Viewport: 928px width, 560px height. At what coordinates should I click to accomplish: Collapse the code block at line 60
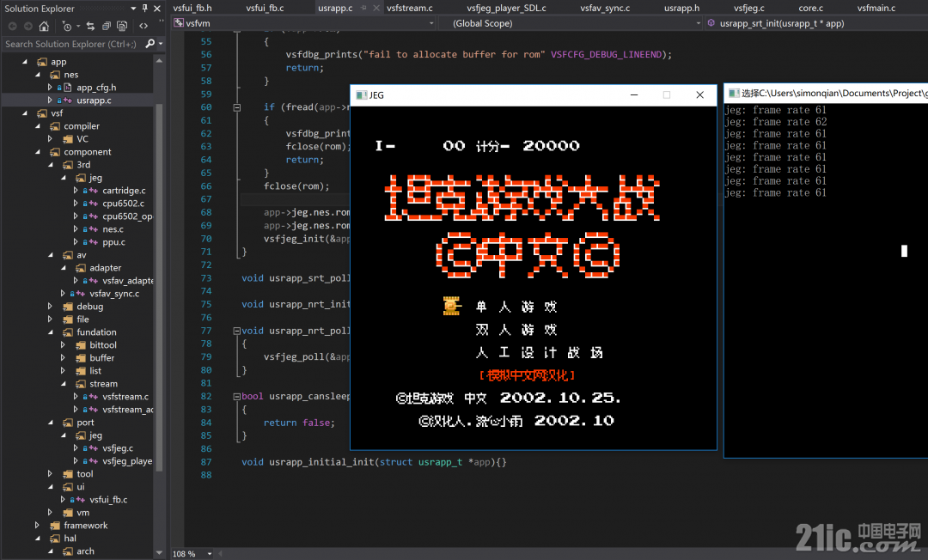[237, 107]
